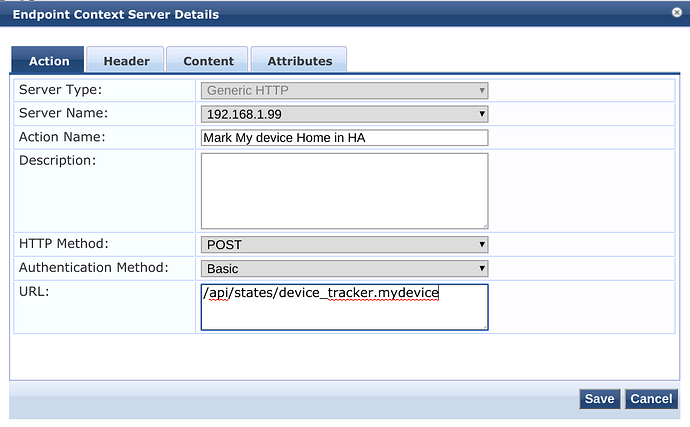Image resolution: width=690 pixels, height=427 pixels.
Task: Open the Attributes tab
Action: 299,61
